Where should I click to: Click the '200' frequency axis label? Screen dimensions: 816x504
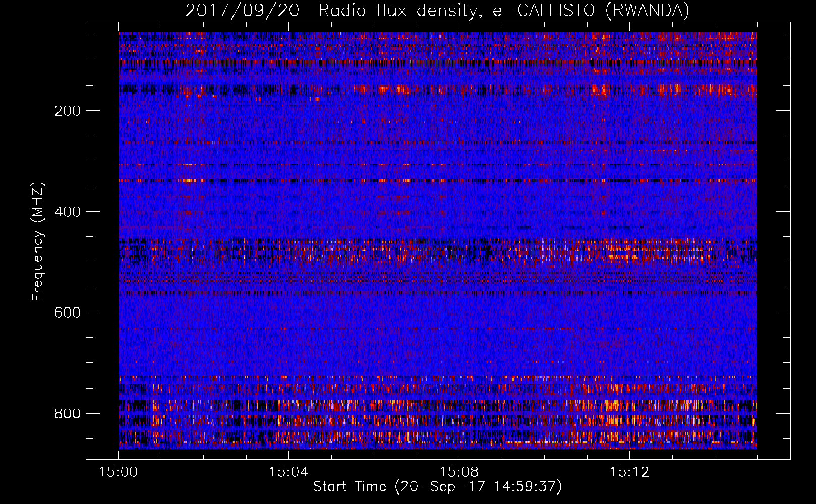pyautogui.click(x=68, y=111)
